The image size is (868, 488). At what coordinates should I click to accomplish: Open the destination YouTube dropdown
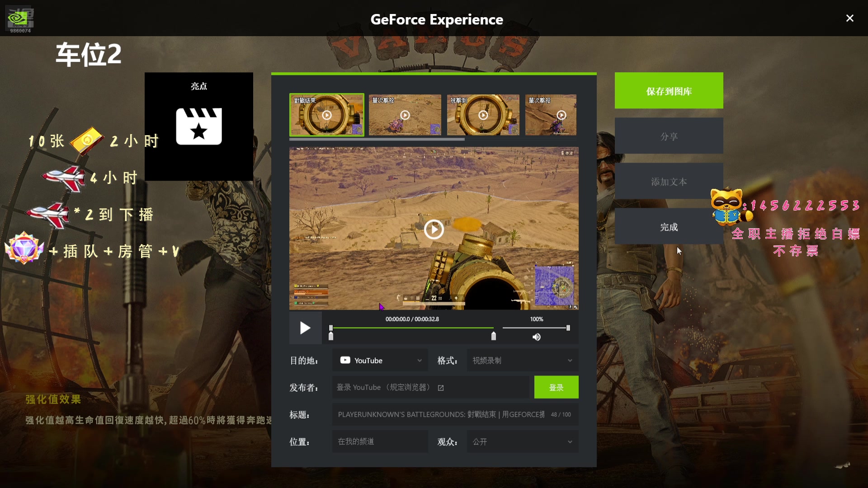[380, 360]
